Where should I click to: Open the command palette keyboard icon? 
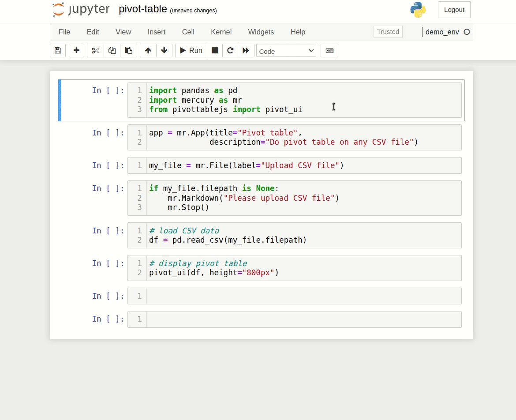[x=329, y=50]
